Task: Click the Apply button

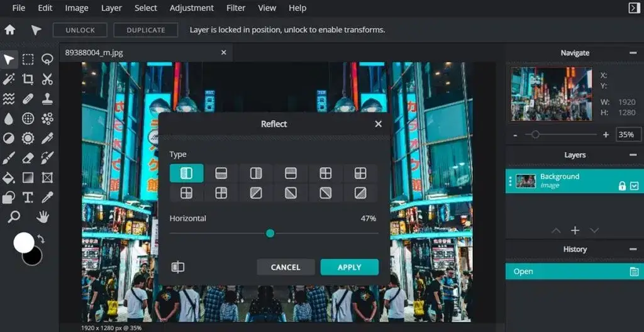Action: coord(349,267)
